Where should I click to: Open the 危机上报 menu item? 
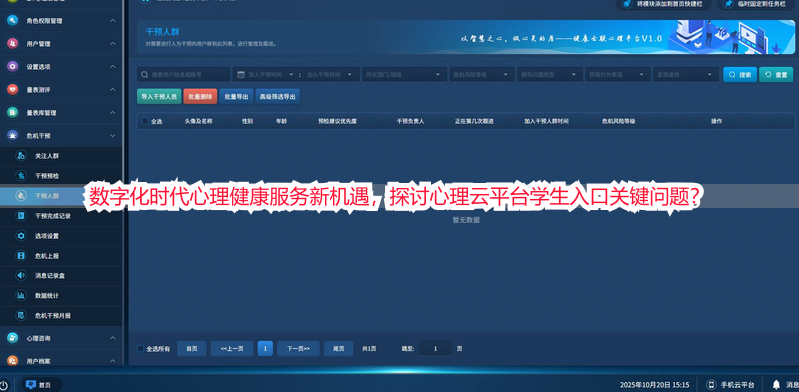click(x=61, y=255)
